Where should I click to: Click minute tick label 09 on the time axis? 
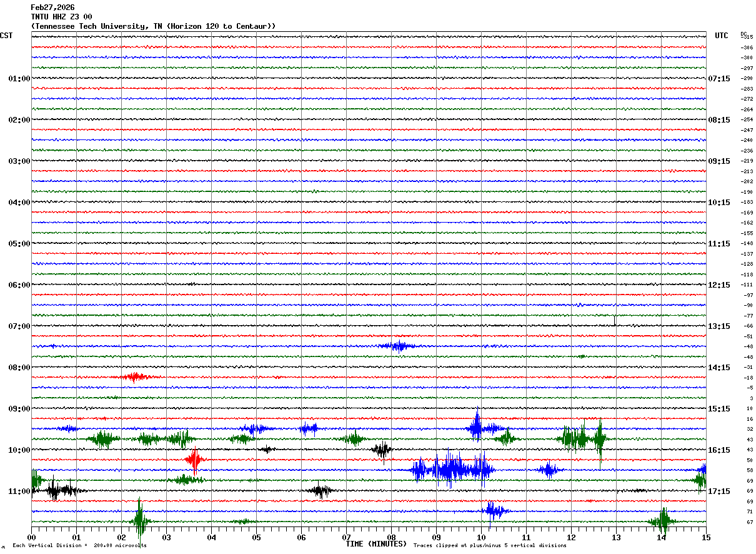(436, 537)
